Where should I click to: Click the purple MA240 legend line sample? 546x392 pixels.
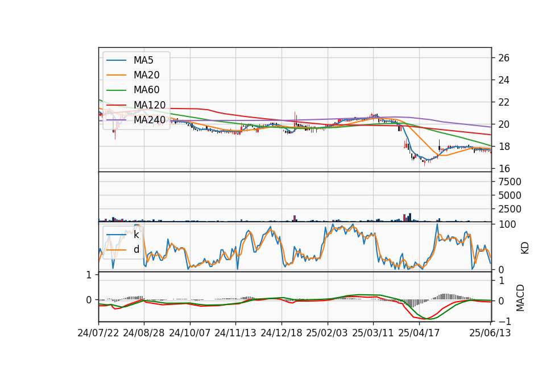[x=116, y=120]
